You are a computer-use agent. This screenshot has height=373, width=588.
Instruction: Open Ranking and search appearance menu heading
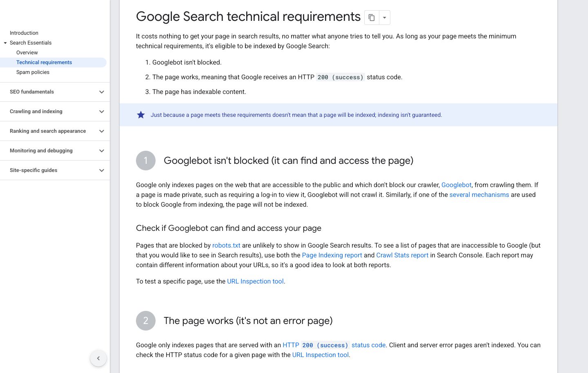(48, 131)
